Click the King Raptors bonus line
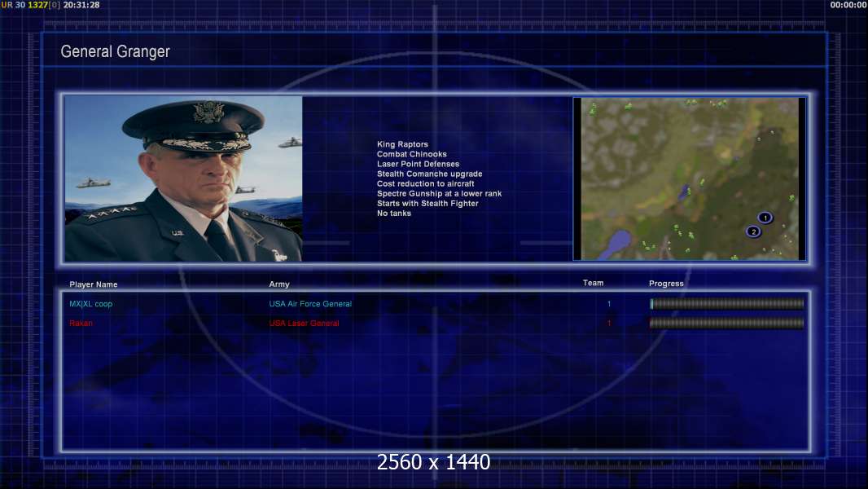 pos(402,144)
